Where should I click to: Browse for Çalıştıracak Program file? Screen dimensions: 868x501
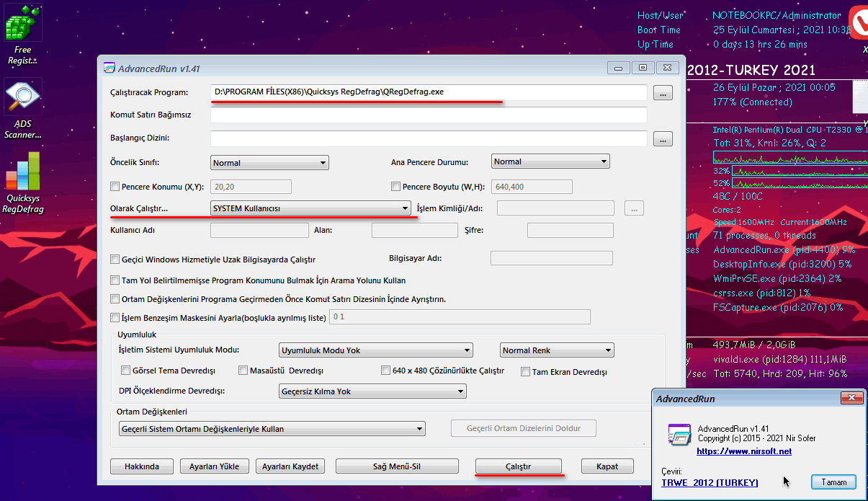tap(663, 93)
